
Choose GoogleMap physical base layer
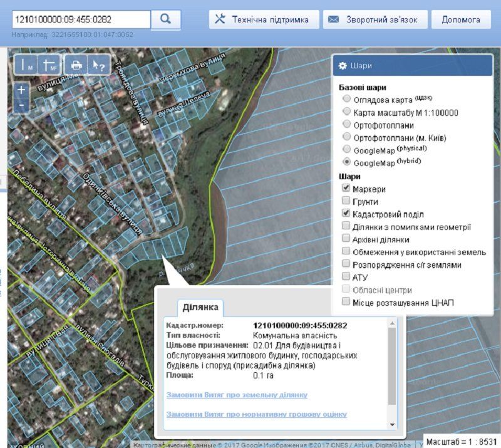pos(347,150)
